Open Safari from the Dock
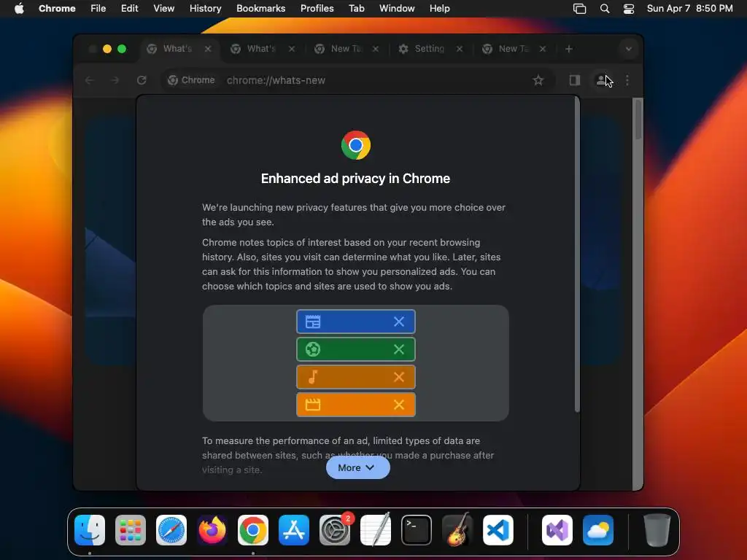Screen dimensions: 747x560 coord(171,529)
